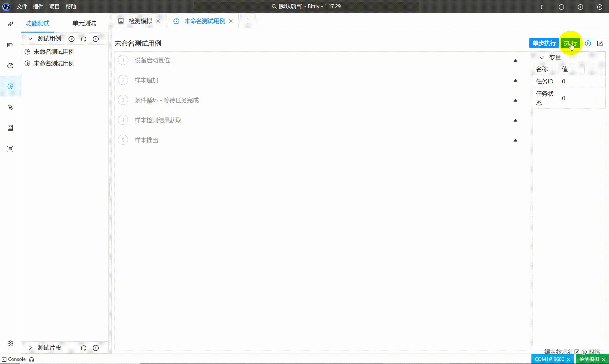Open settings via the gear icon

point(10,343)
